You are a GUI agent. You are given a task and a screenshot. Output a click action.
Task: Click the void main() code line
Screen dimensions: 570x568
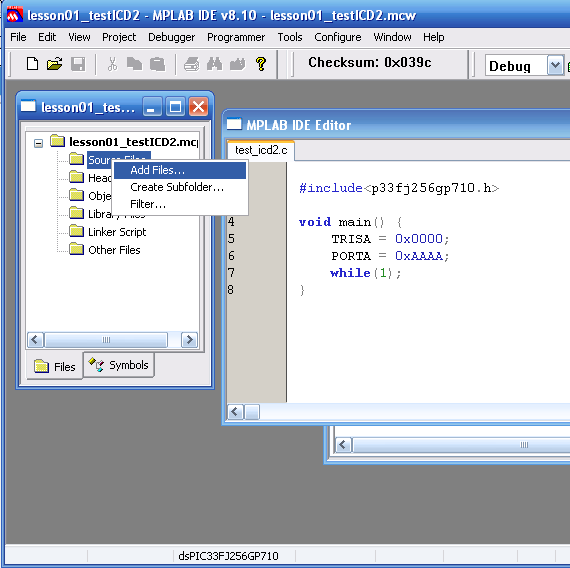click(x=350, y=222)
